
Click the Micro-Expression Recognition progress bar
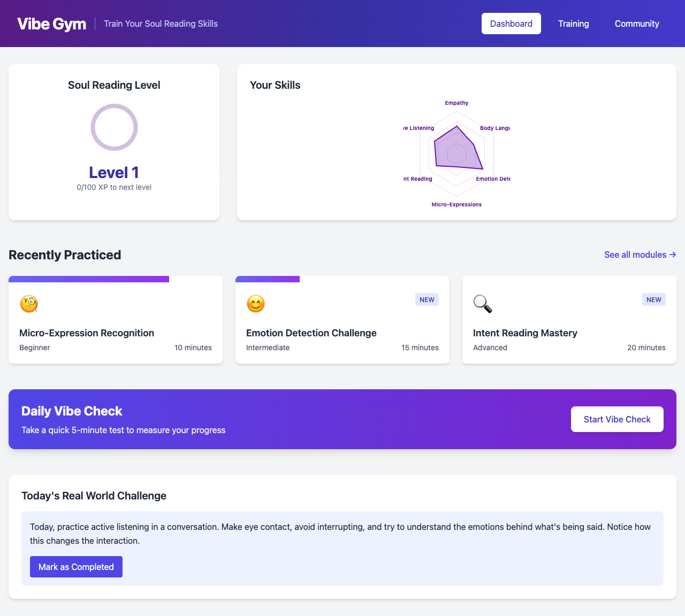coord(89,279)
